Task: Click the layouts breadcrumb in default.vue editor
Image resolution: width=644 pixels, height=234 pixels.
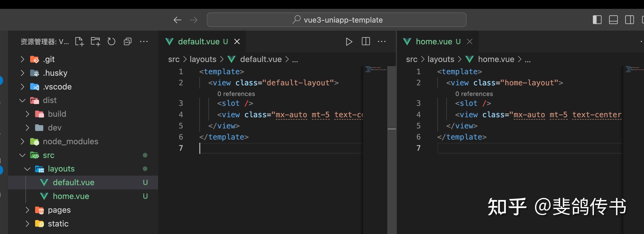Action: point(203,59)
